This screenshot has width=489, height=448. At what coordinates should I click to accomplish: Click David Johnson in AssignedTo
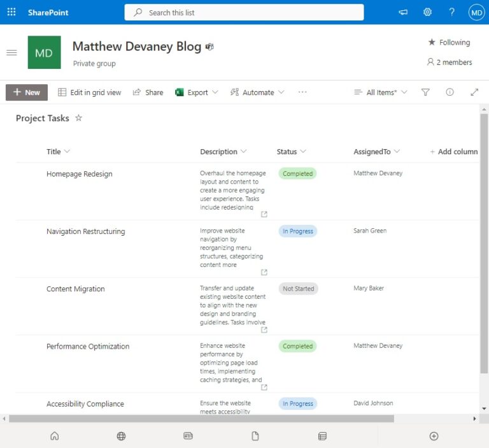coord(373,403)
